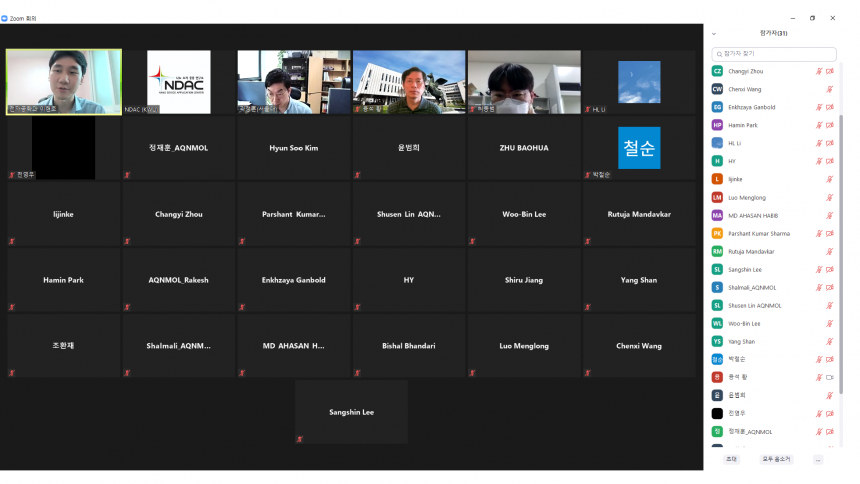Screen dimensions: 860x484
Task: Click Hamin Park's muted microphone icon
Action: coord(819,125)
